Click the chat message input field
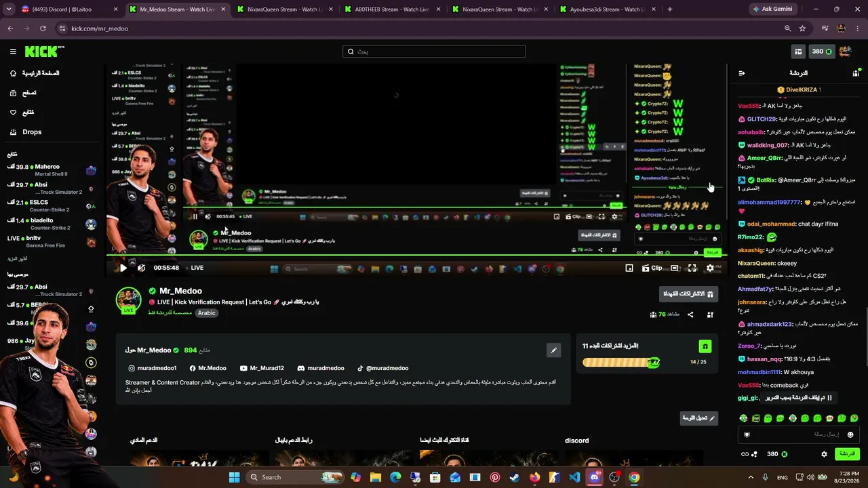Viewport: 868px width, 488px height. [x=800, y=434]
